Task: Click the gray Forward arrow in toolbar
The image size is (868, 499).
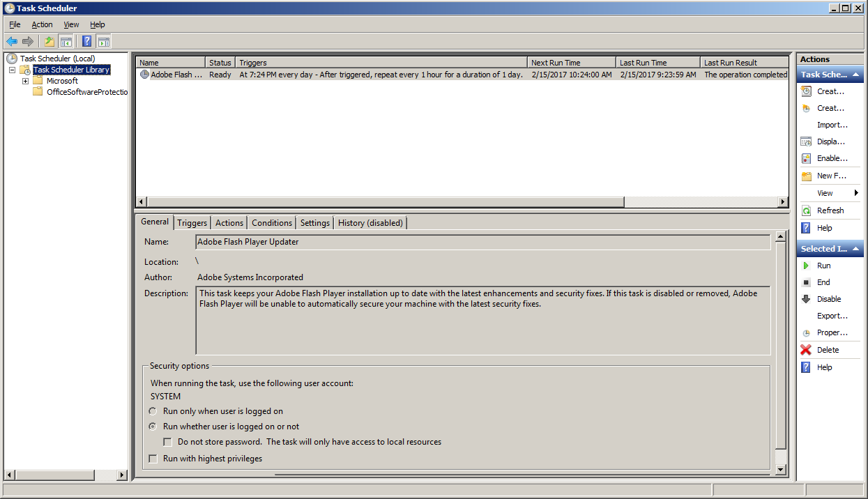Action: [x=28, y=41]
